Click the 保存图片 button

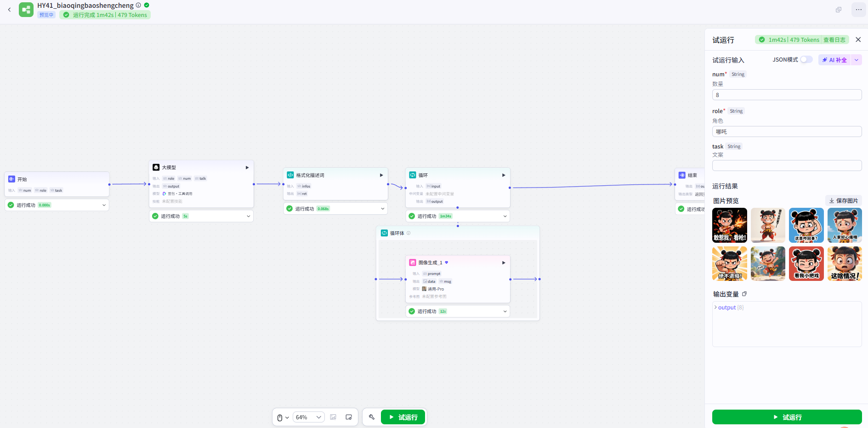[843, 201]
